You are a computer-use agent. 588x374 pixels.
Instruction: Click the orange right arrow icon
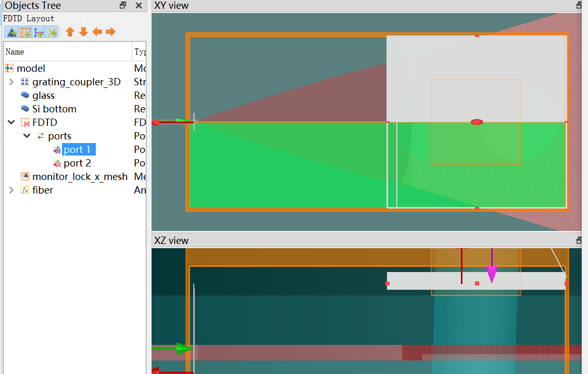tap(110, 32)
